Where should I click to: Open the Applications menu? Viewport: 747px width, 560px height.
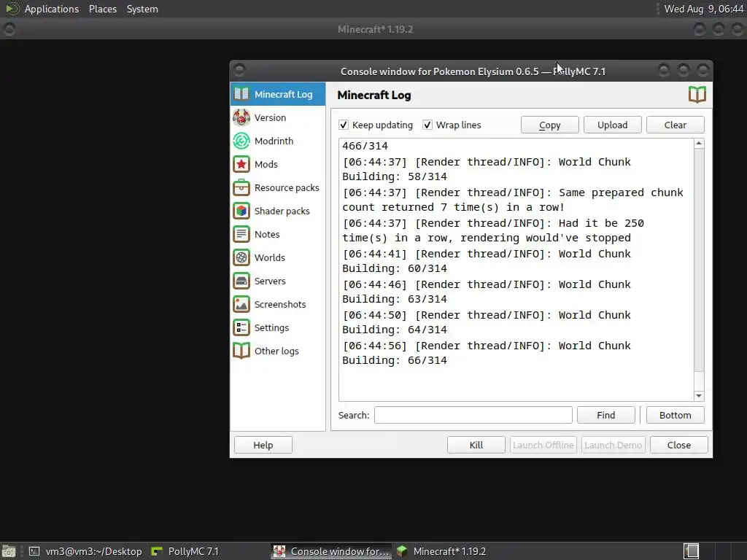coord(52,9)
